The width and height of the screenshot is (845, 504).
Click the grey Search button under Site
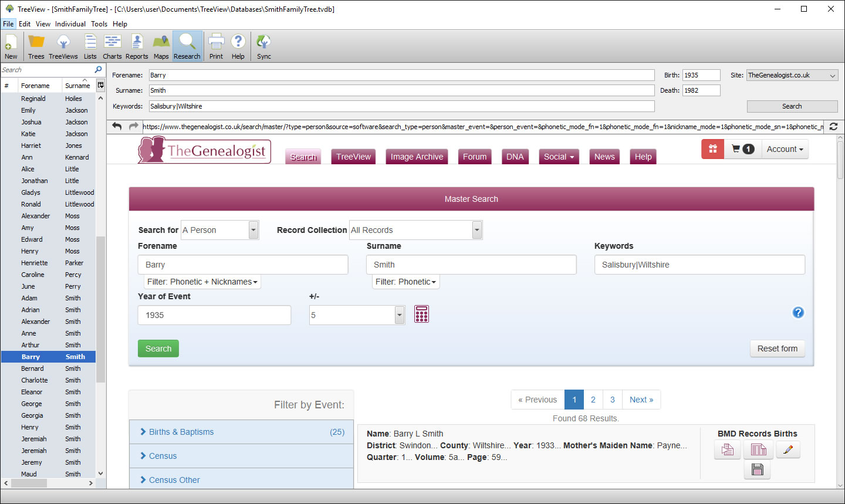[x=792, y=106]
